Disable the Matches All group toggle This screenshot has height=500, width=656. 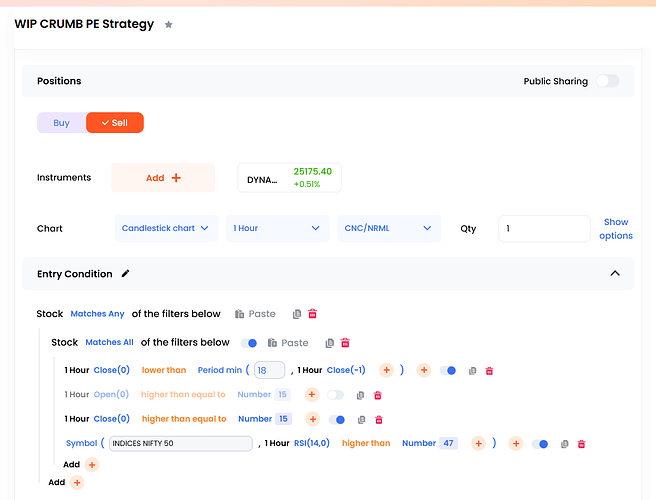pos(248,343)
